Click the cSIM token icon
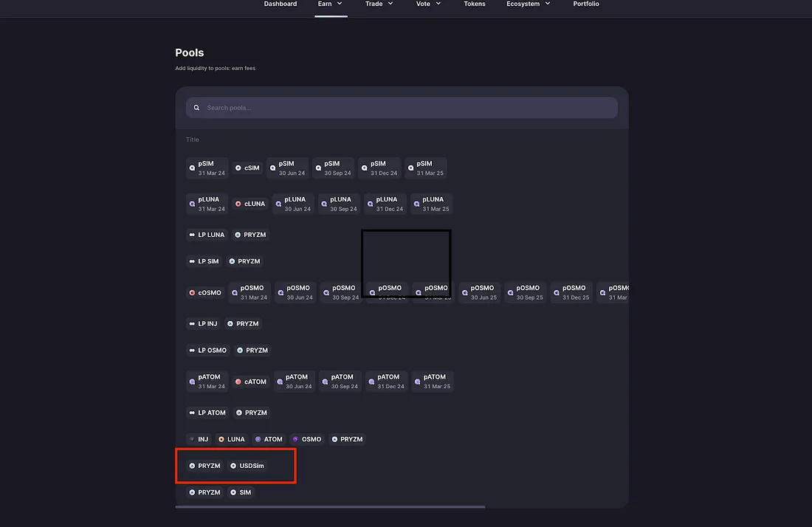Viewport: 812px width, 527px height. (x=238, y=168)
